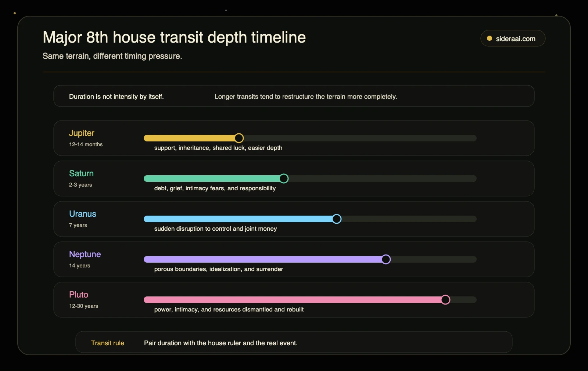The image size is (588, 371).
Task: Click the Saturn slider handle
Action: click(x=284, y=179)
